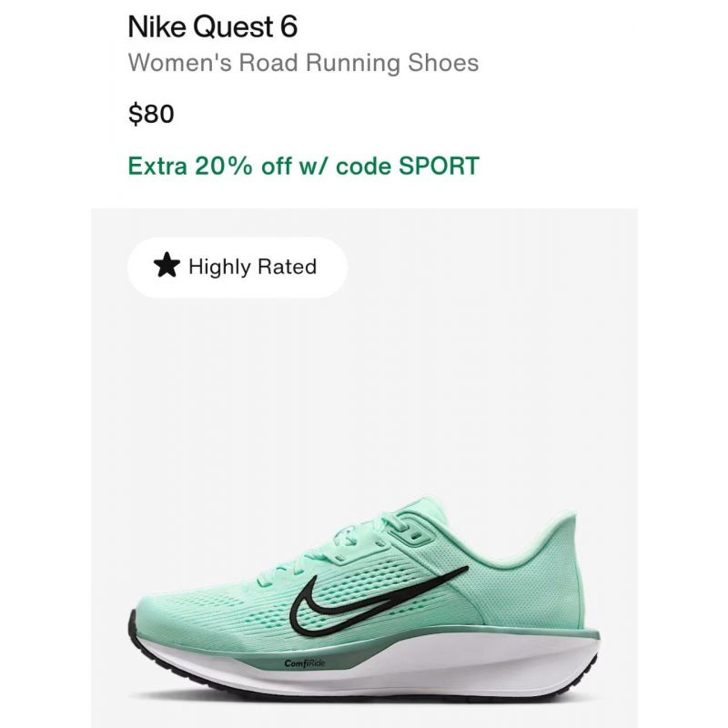Click the SPORT promo code word
Viewport: 728px width, 728px height.
(439, 166)
